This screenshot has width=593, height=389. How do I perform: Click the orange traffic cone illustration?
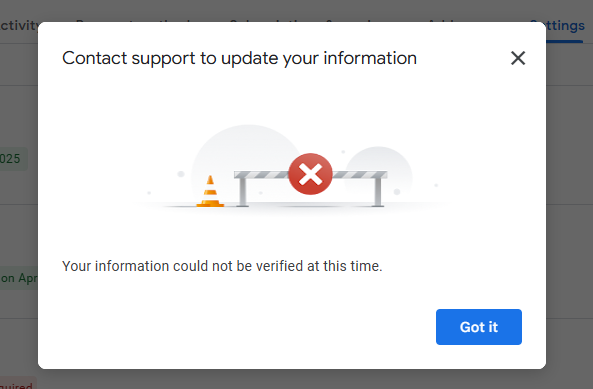[210, 192]
